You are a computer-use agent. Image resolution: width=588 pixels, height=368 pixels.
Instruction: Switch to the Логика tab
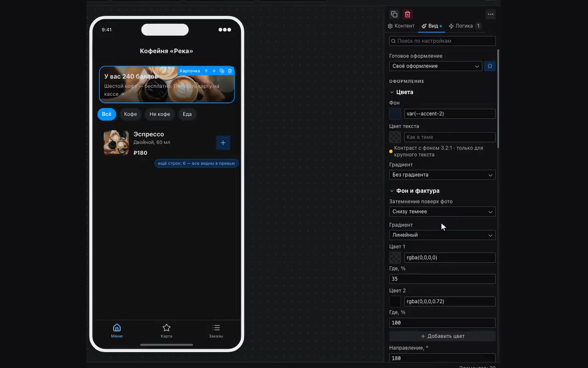coord(464,26)
